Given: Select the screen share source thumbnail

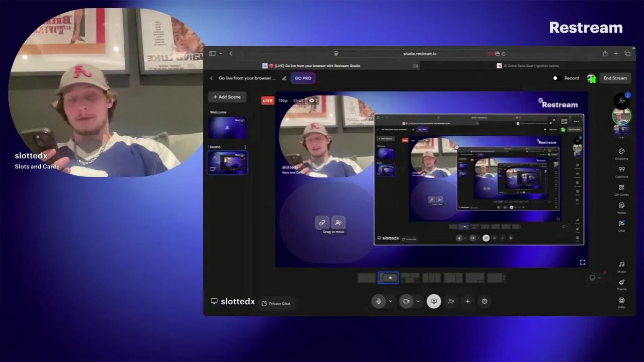Looking at the screenshot, I should 621,130.
